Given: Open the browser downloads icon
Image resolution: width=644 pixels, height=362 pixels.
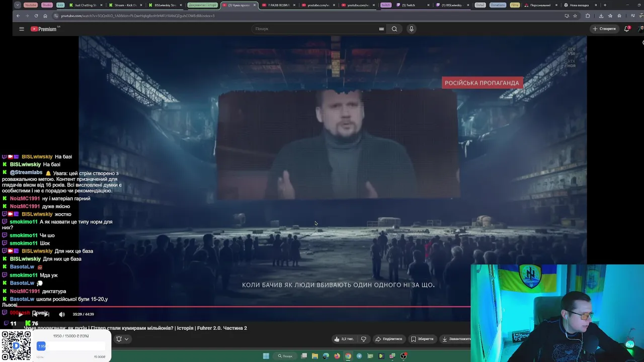Looking at the screenshot, I should 601,16.
